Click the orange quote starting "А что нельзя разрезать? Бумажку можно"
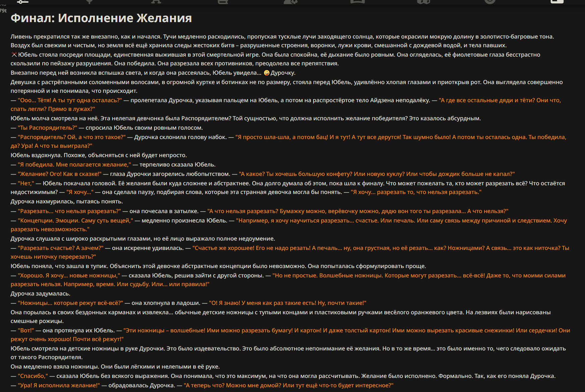Screen dimensions: 585x392 358,211
